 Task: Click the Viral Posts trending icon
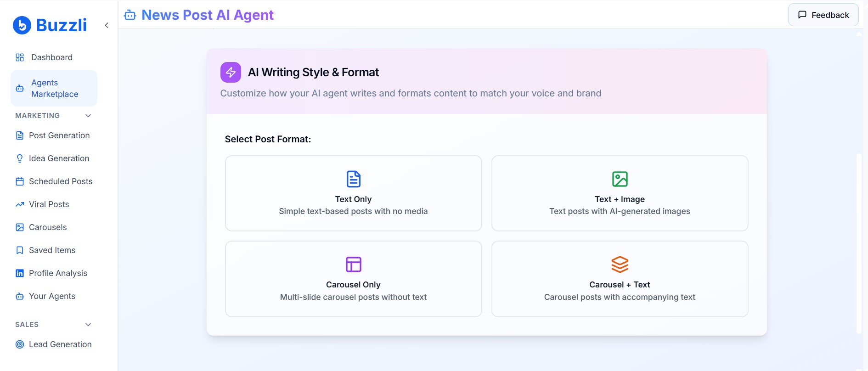click(x=20, y=204)
